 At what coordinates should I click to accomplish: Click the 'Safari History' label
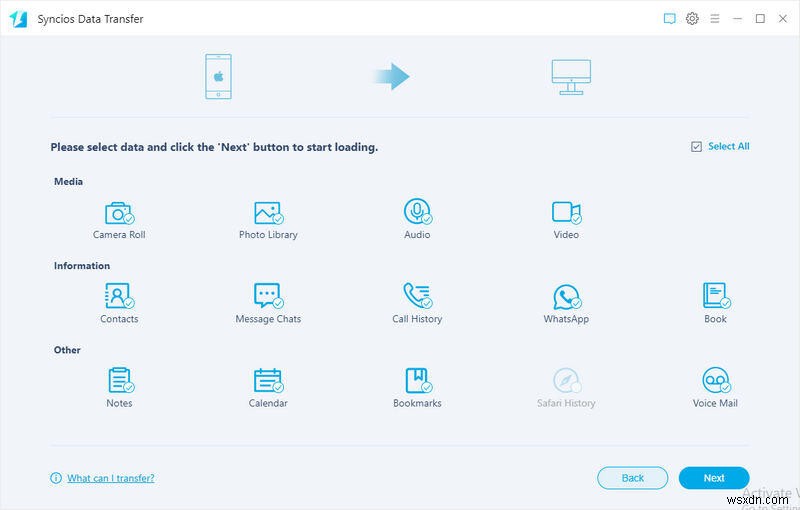tap(566, 403)
